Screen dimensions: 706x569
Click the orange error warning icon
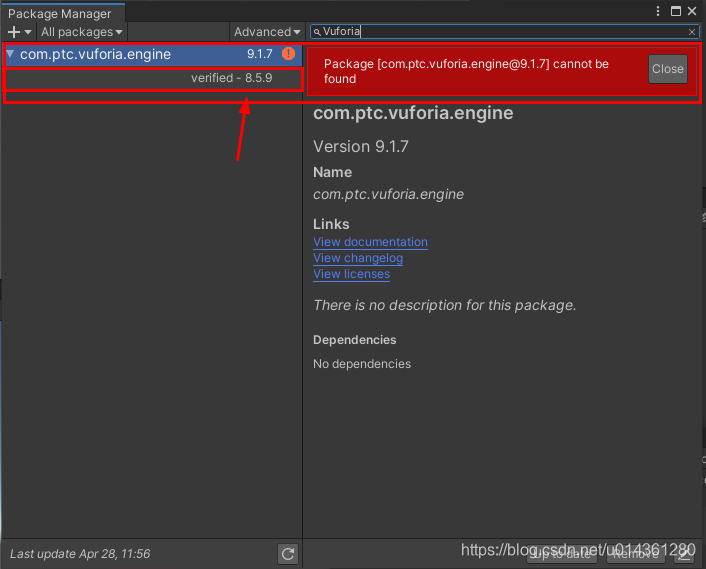288,54
